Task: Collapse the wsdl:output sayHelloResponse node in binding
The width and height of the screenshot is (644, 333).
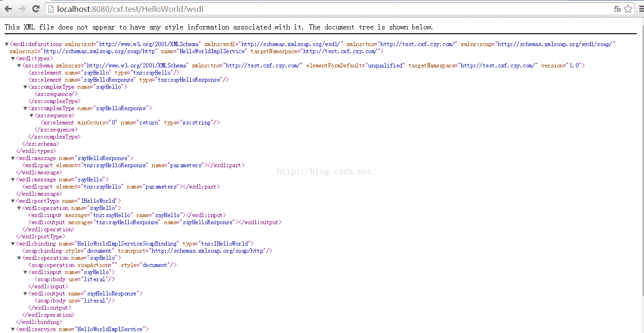Action: 25,294
